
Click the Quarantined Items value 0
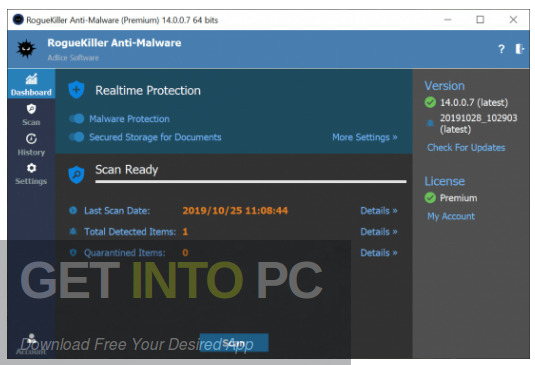click(185, 253)
